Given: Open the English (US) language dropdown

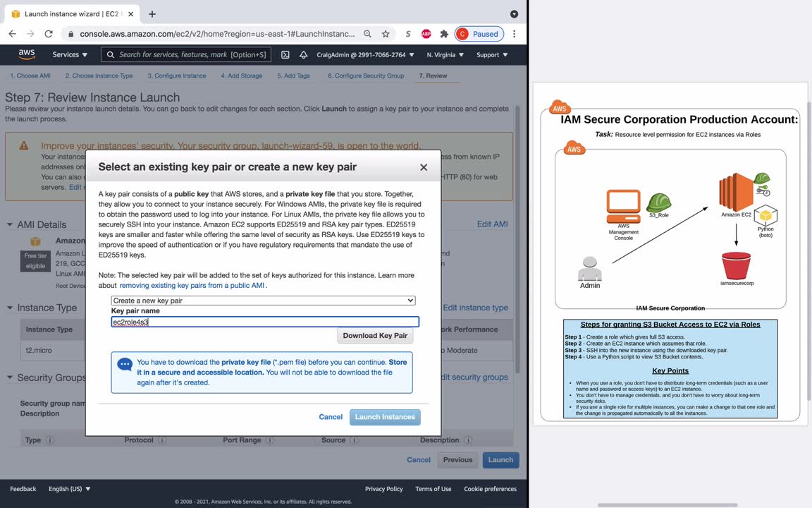Looking at the screenshot, I should click(x=69, y=489).
